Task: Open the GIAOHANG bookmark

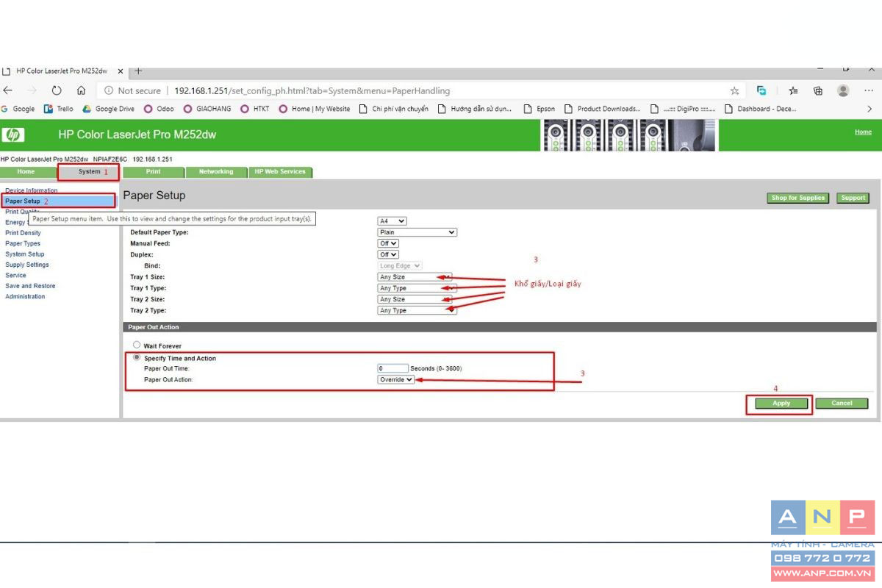Action: (207, 109)
